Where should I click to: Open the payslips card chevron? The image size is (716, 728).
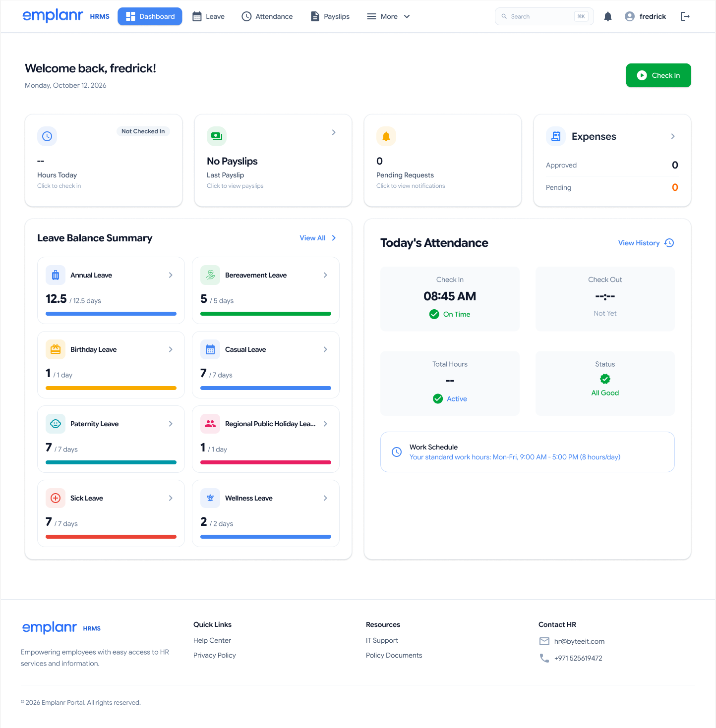coord(334,132)
